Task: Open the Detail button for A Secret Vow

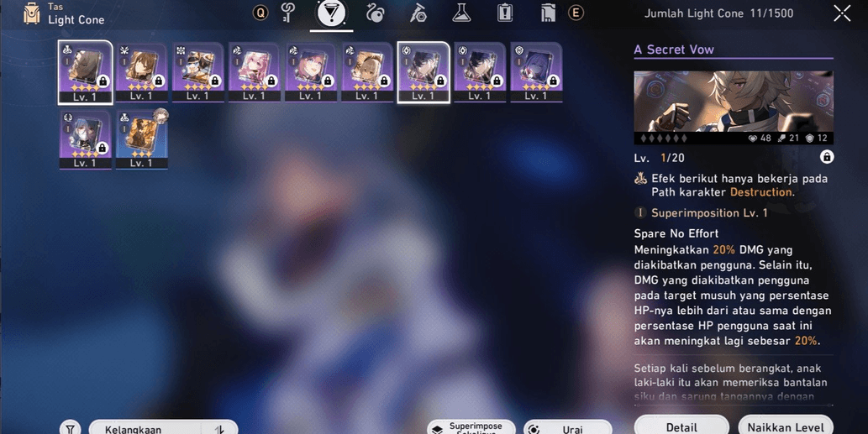Action: click(681, 426)
